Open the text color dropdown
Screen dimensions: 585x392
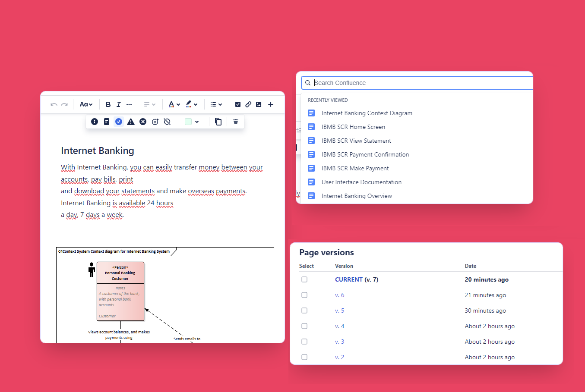pos(174,104)
